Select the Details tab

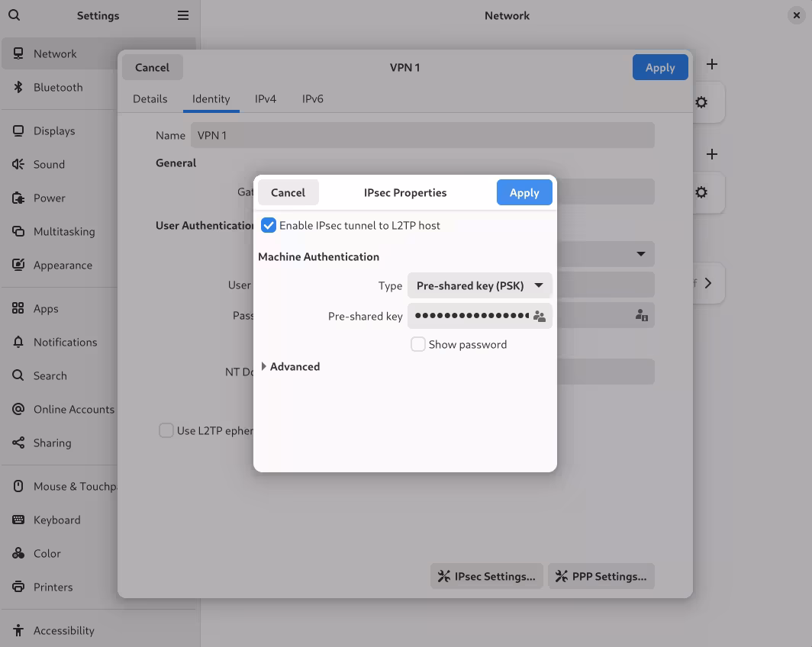click(x=150, y=98)
